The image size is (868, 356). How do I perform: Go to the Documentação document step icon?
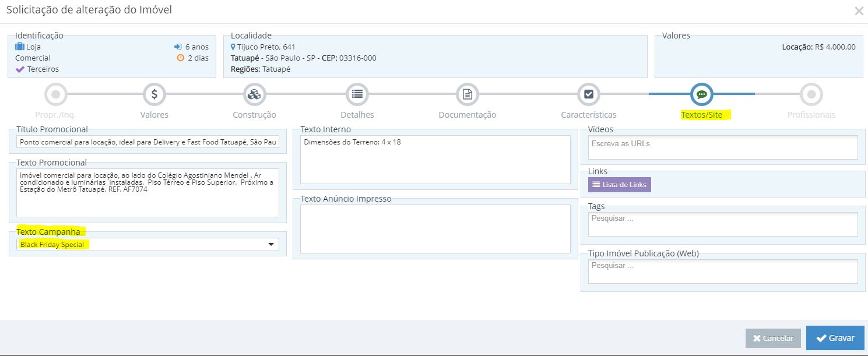click(x=467, y=94)
